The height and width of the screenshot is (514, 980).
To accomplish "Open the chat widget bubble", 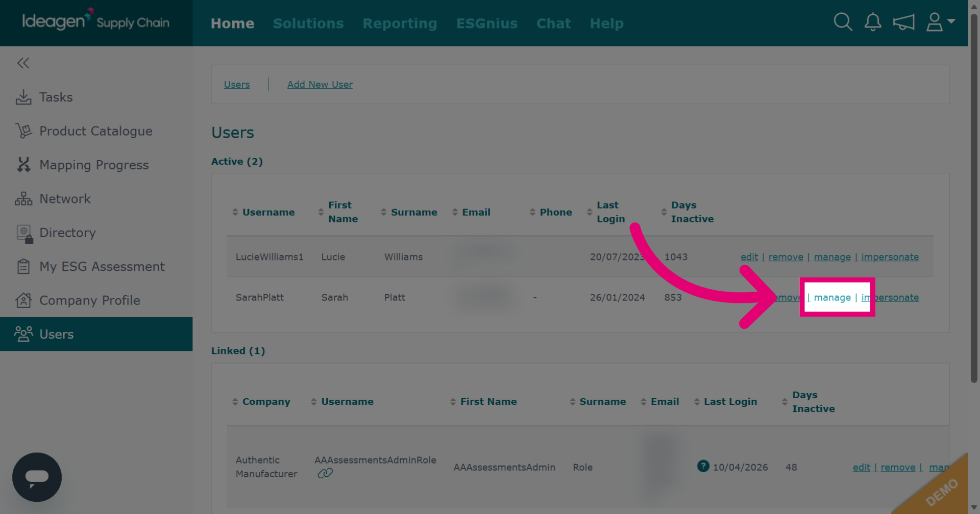I will coord(37,477).
